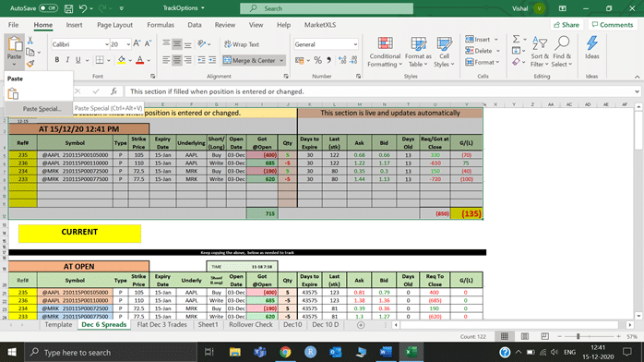Image resolution: width=644 pixels, height=362 pixels.
Task: Open the File menu
Action: click(13, 25)
